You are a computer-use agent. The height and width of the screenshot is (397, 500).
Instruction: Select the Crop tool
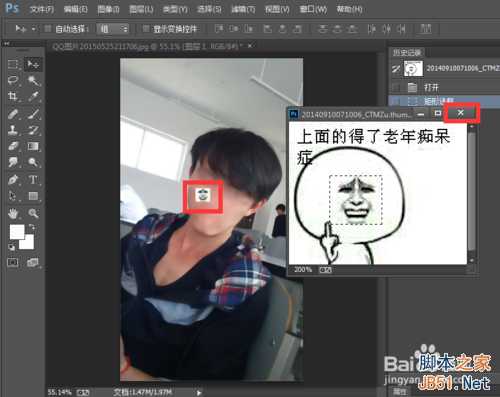[13, 97]
